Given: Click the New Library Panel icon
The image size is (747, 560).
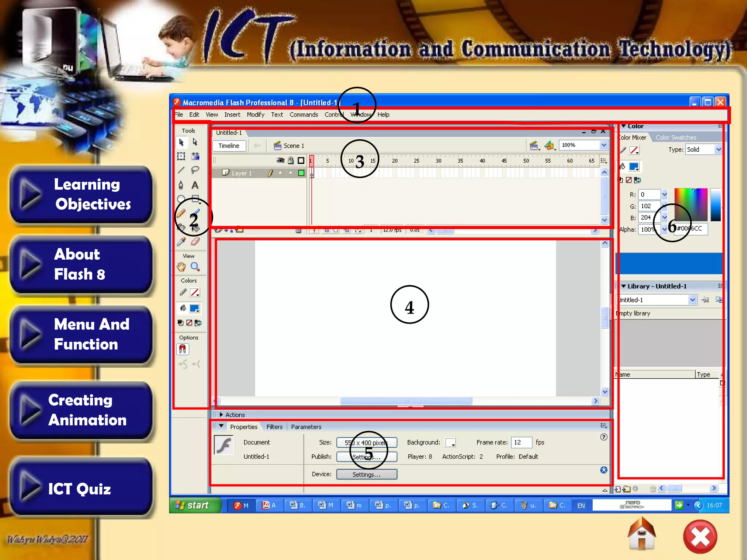Looking at the screenshot, I should (719, 300).
